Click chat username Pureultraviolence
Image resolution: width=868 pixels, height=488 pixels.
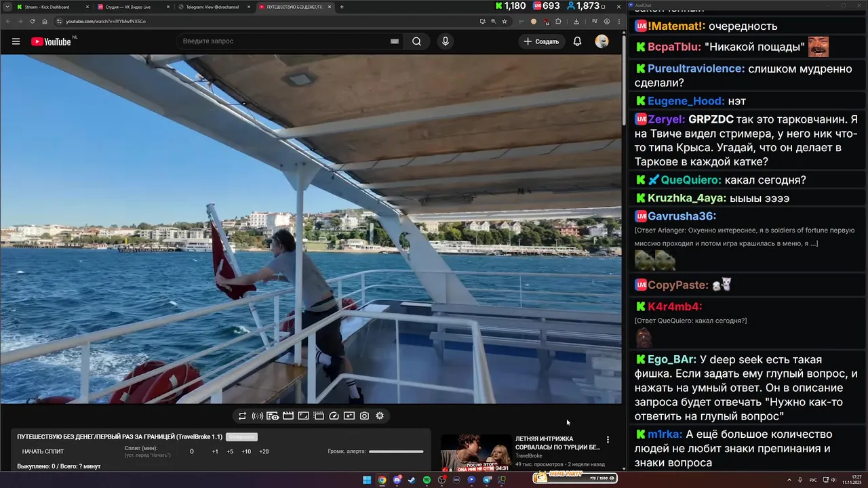[x=696, y=68]
